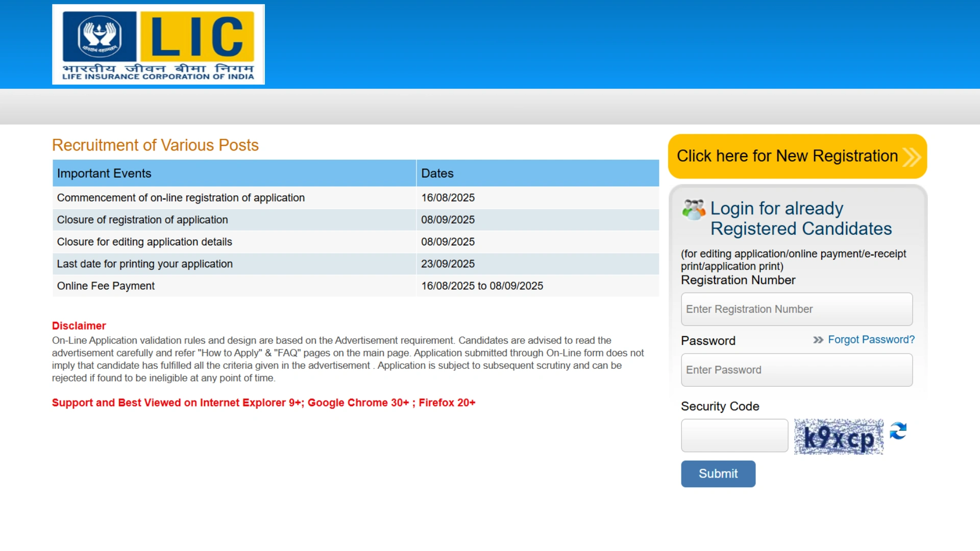Viewport: 980px width, 551px height.
Task: Click the double-arrow icon on the registration banner
Action: [912, 157]
